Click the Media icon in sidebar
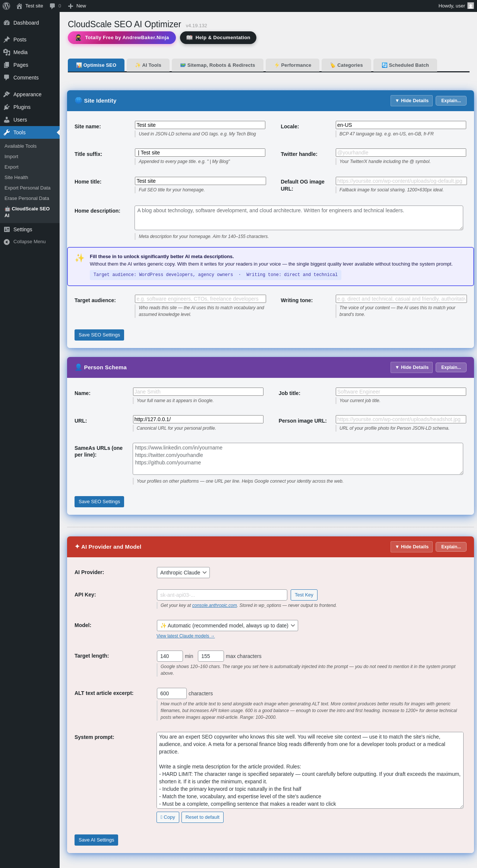Viewport: 477px width, 868px height. point(7,52)
